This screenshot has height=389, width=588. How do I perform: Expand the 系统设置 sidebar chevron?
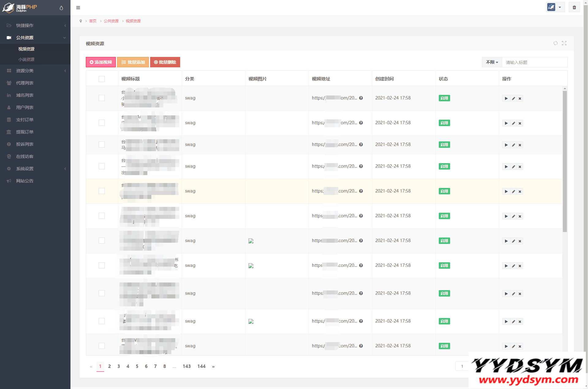tap(65, 169)
